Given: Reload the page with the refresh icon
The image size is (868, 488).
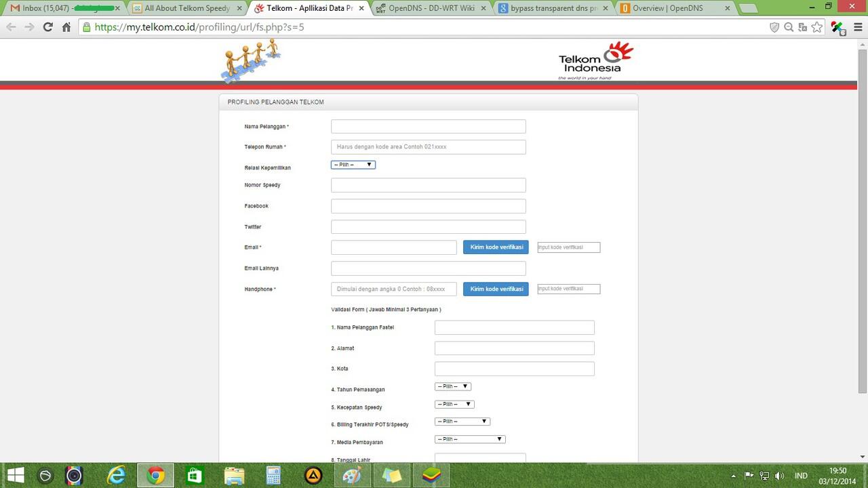Looking at the screenshot, I should point(47,28).
